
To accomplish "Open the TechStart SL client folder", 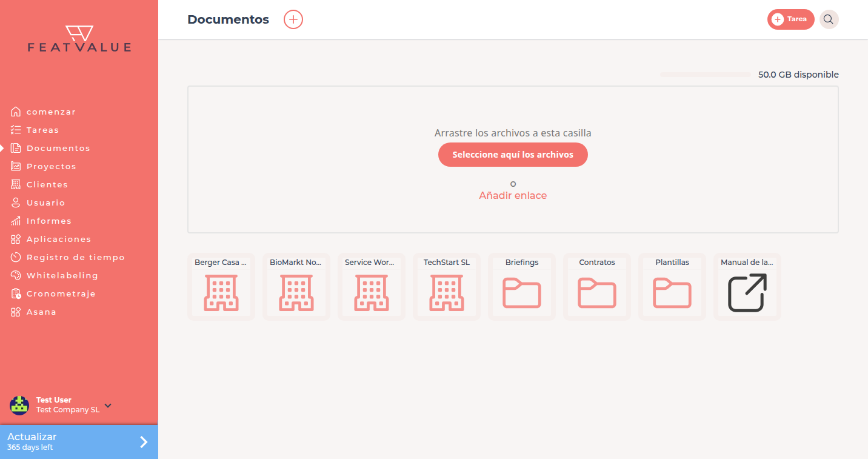I will tap(447, 287).
